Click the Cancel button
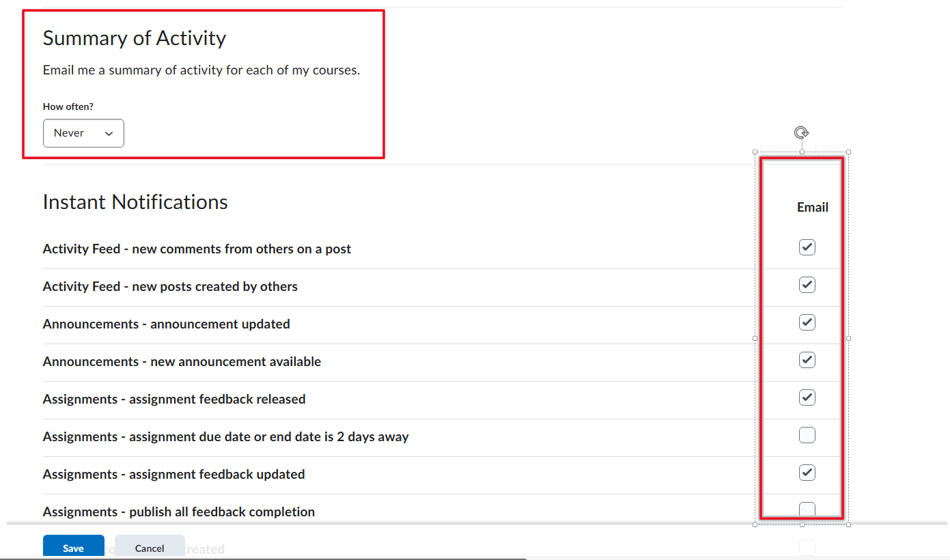 150,548
